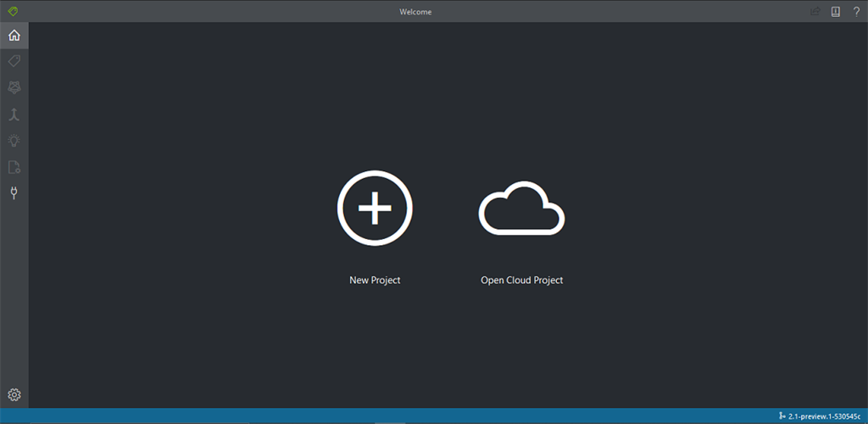This screenshot has height=424, width=868.
Task: Click the Welcome title text
Action: [415, 12]
